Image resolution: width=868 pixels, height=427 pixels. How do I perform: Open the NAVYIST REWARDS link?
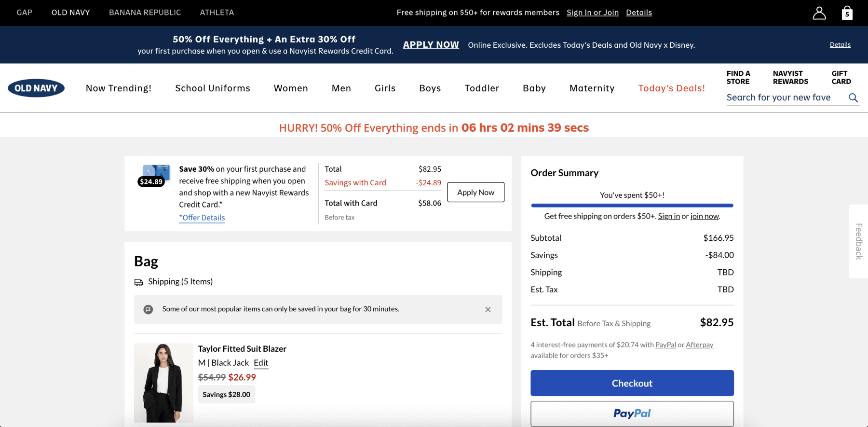(790, 78)
